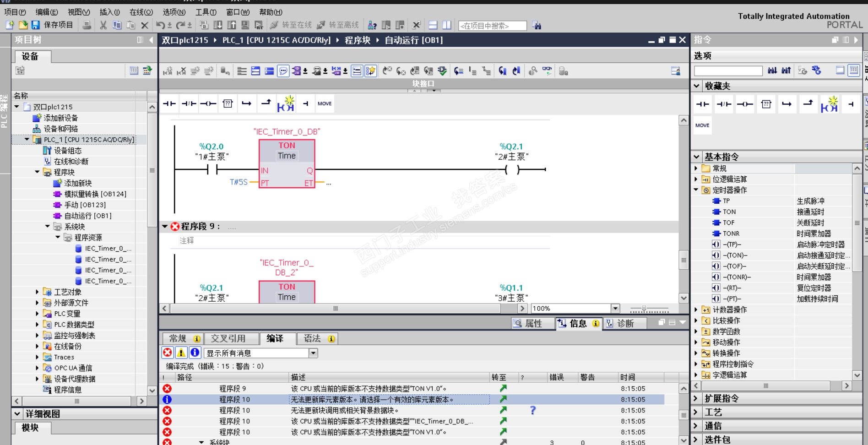The image size is (868, 445).
Task: Open the 编辑(E) menu
Action: pos(47,12)
